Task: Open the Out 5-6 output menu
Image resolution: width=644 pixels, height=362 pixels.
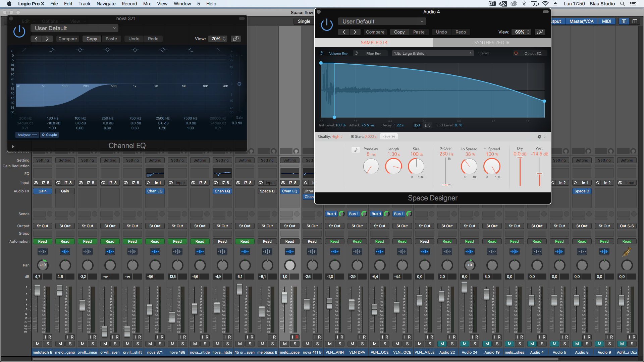Action: [627, 226]
